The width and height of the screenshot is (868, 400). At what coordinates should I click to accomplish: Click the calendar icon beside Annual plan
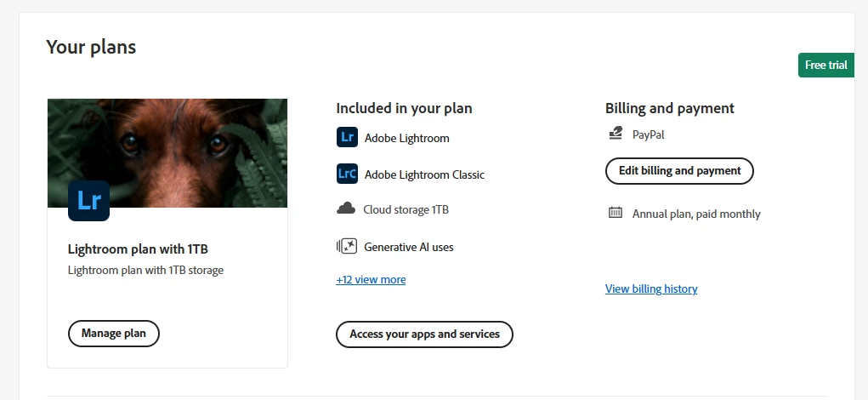click(616, 212)
